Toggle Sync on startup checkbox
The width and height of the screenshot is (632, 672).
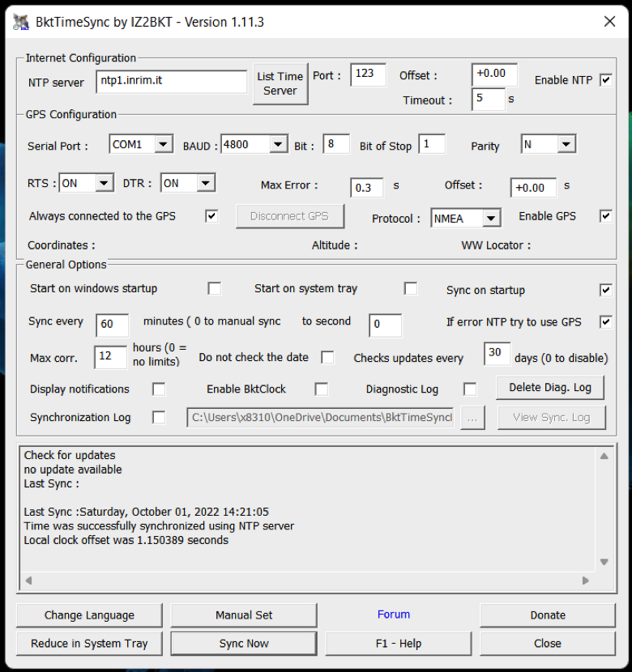click(605, 290)
